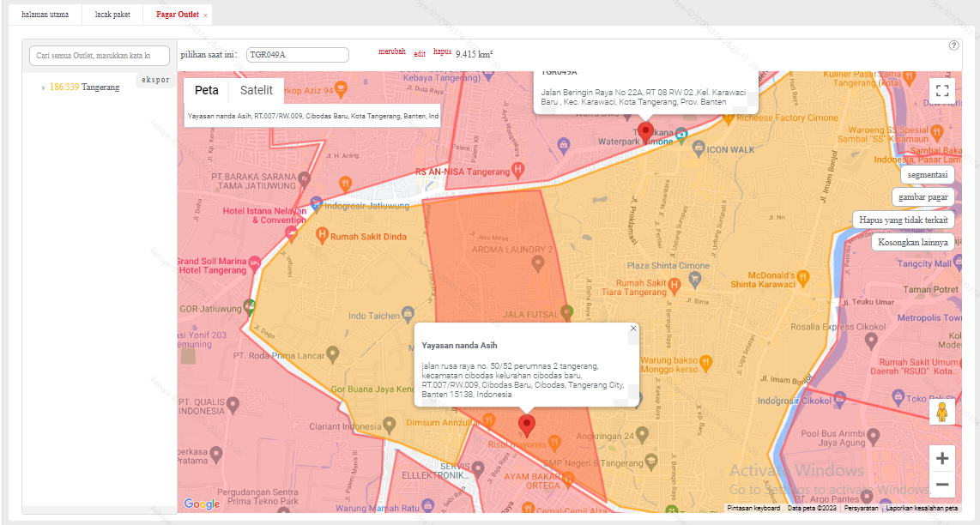This screenshot has width=980, height=525.
Task: Open Pintasan keyboard shortcuts link
Action: coord(753,508)
